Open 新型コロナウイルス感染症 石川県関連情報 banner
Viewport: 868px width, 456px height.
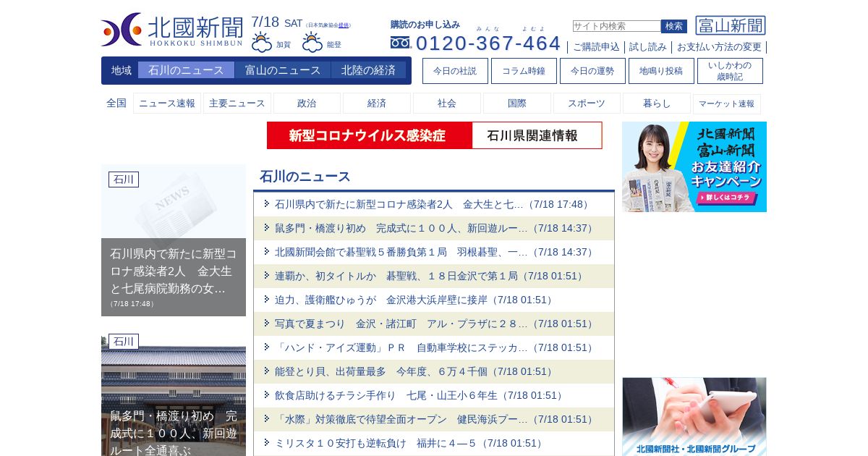point(434,135)
